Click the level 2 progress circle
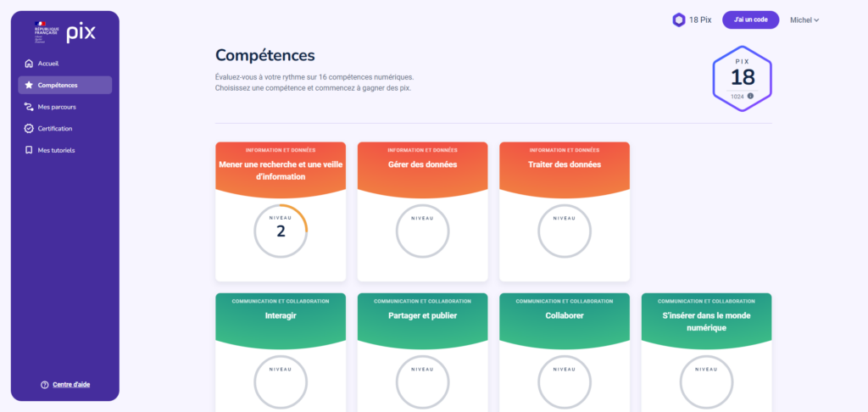 [281, 231]
